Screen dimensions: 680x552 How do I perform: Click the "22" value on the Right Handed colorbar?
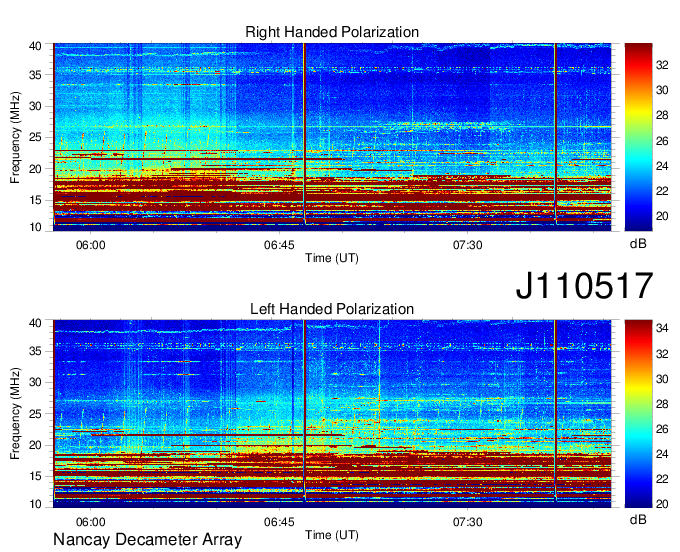pos(662,191)
